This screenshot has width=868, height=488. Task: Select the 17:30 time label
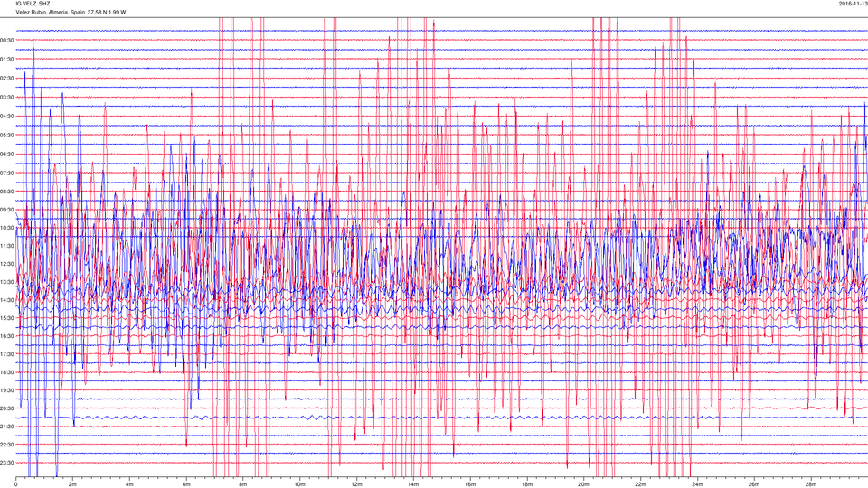(6, 354)
